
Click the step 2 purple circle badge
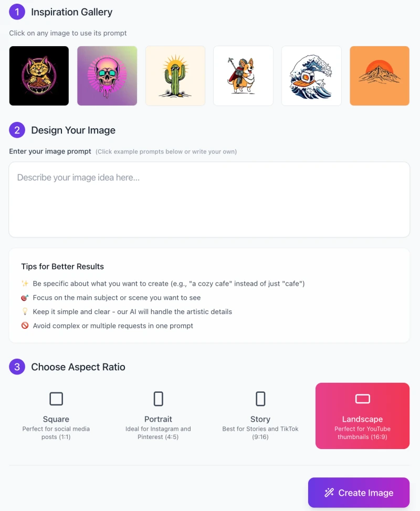point(17,130)
